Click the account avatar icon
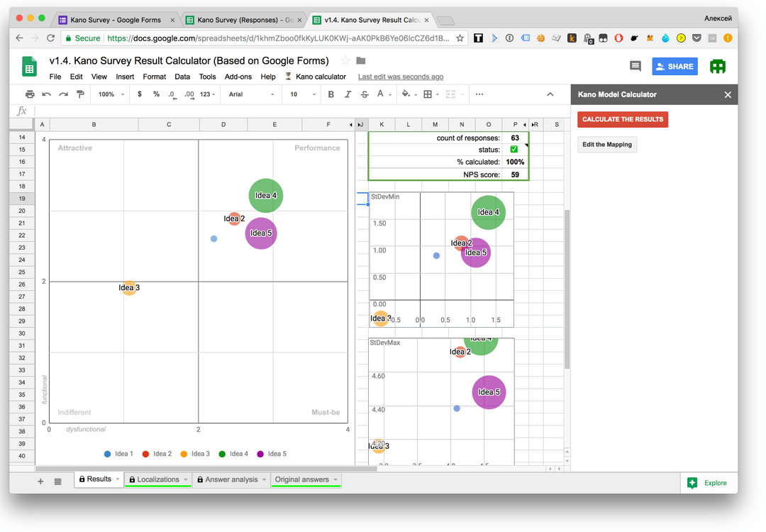The height and width of the screenshot is (532, 766). click(x=718, y=67)
